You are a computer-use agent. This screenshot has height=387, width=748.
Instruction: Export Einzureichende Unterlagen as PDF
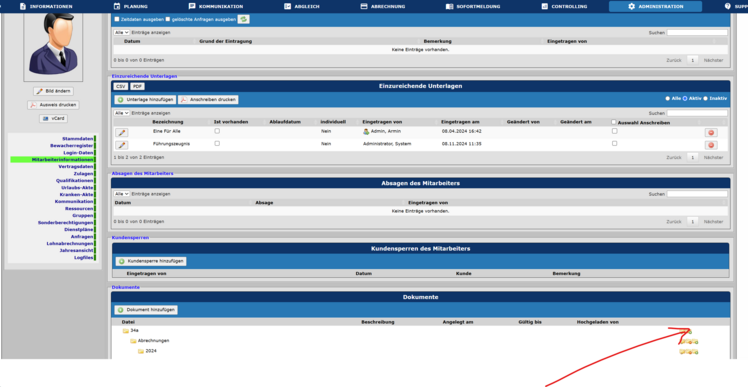137,86
